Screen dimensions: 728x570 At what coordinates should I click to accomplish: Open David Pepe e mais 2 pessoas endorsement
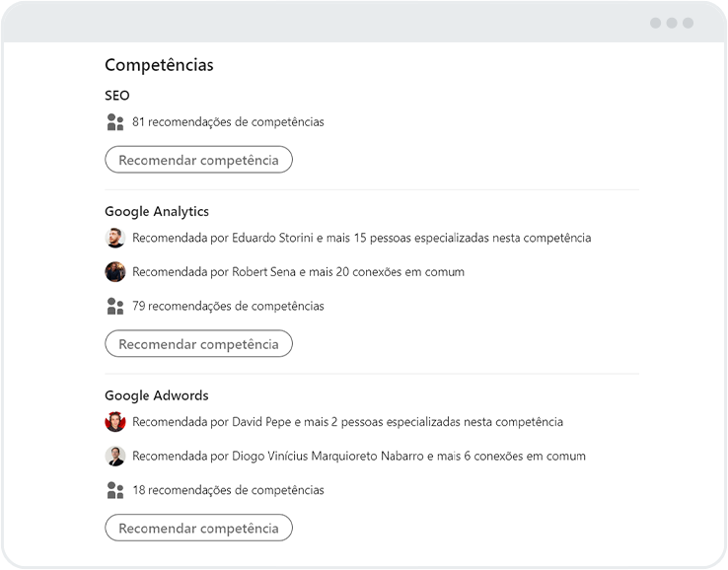click(348, 422)
